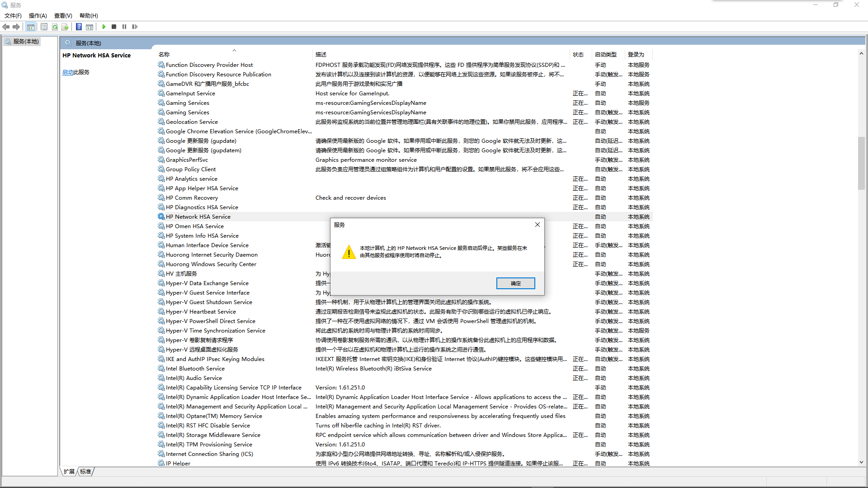
Task: Click the gear icon beside IP Helper
Action: (x=161, y=463)
